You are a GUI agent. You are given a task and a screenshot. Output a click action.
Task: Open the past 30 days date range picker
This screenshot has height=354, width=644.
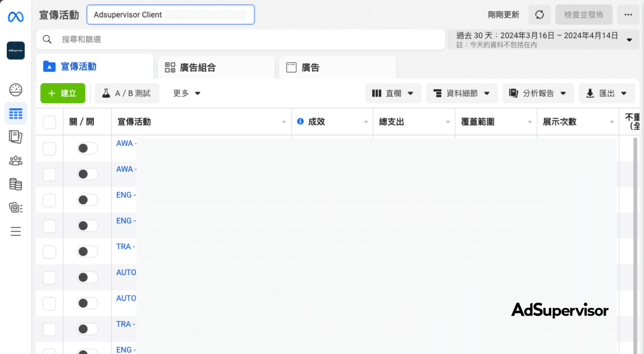pos(543,39)
